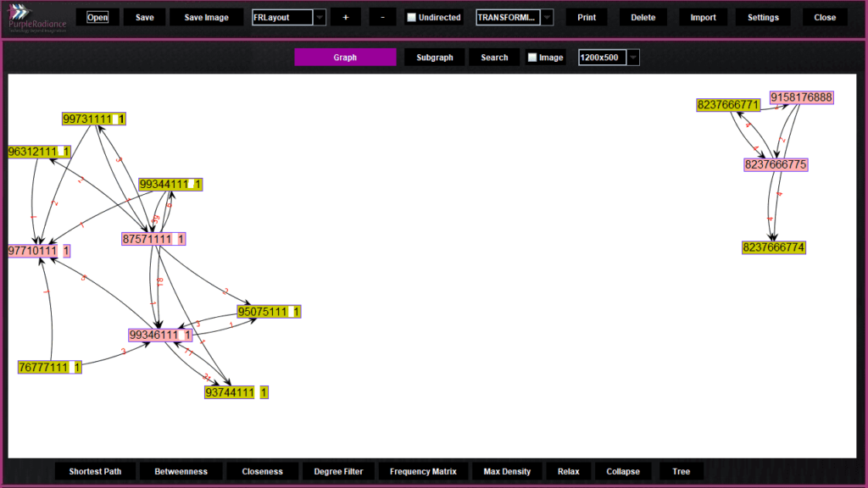Viewport: 868px width, 488px height.
Task: Open the Search tab
Action: click(494, 58)
